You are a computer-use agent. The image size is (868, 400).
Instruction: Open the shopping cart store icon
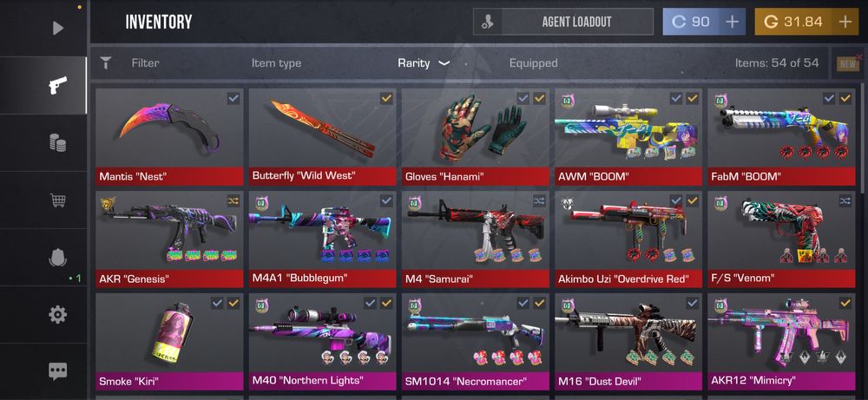(x=57, y=200)
